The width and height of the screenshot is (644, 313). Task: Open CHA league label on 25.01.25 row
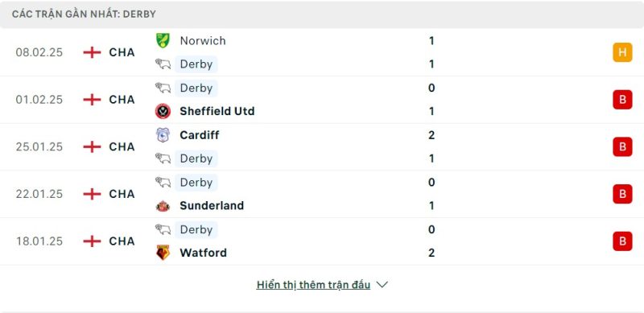(x=122, y=146)
